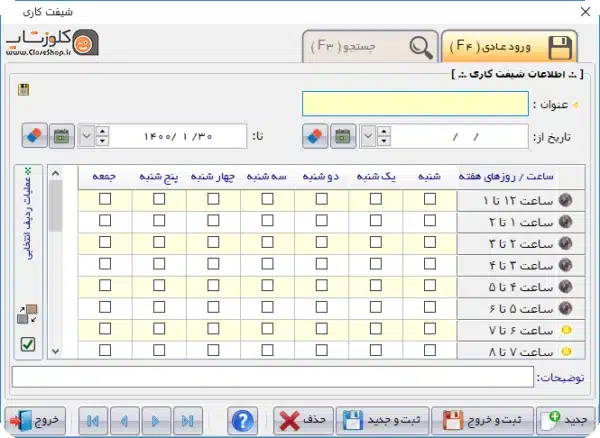Decrease the 'تا' end date with the down arrow
The image size is (600, 438).
click(102, 141)
